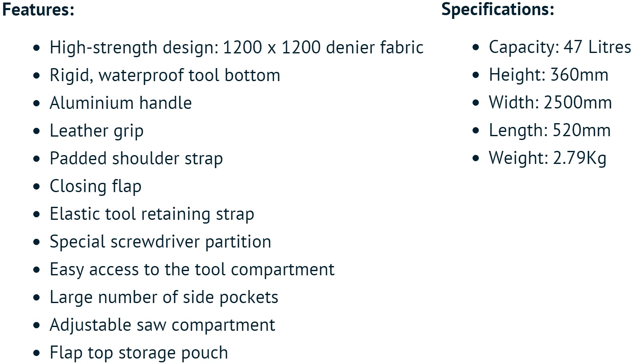Click 'Large number of side pockets'
This screenshot has height=364, width=632.
point(164,298)
